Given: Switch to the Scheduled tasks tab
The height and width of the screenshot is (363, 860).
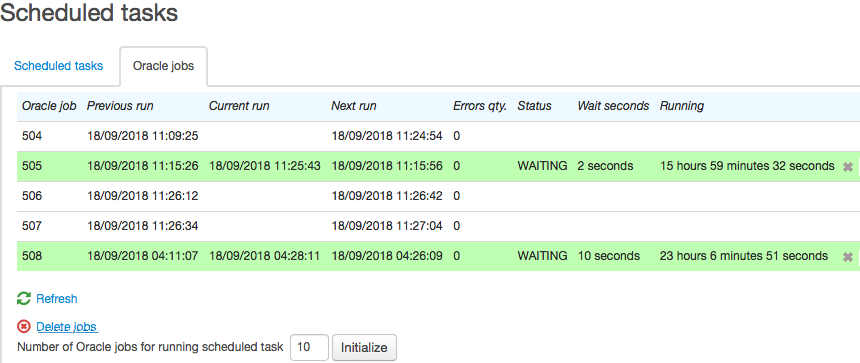Looking at the screenshot, I should click(x=59, y=66).
